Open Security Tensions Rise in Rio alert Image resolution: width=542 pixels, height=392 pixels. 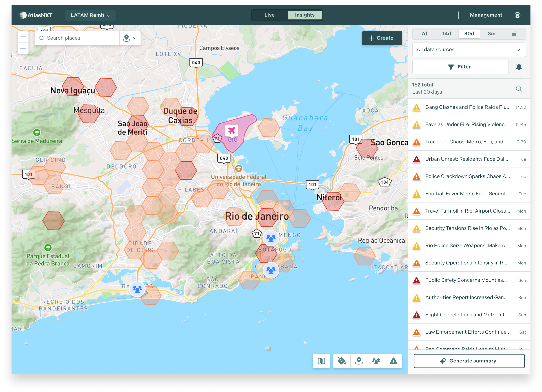pos(469,228)
